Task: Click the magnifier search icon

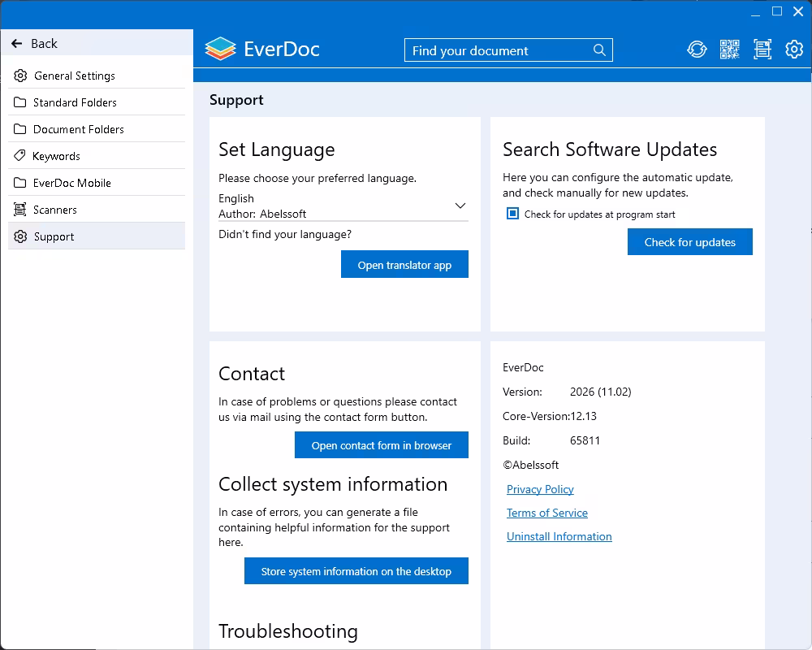Action: 599,50
